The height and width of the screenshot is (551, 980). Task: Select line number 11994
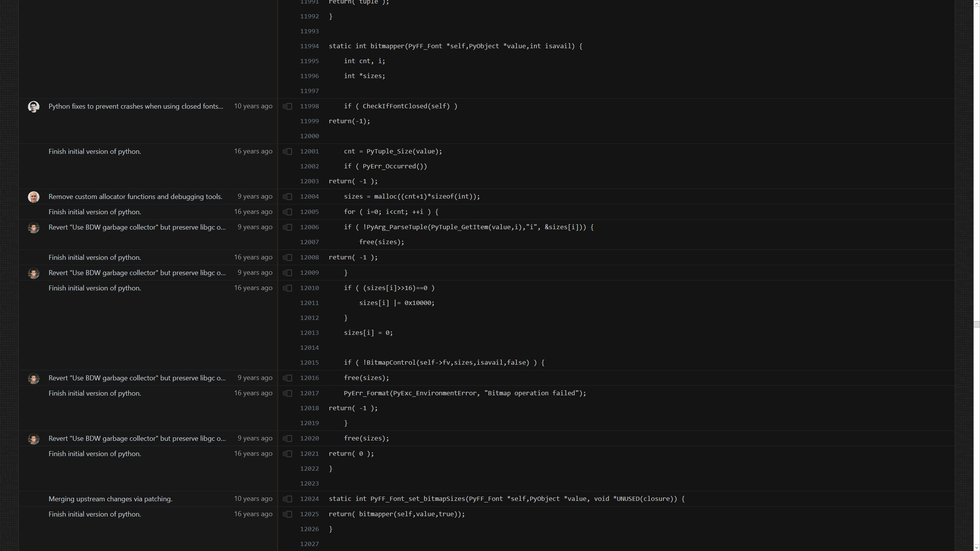click(x=309, y=46)
